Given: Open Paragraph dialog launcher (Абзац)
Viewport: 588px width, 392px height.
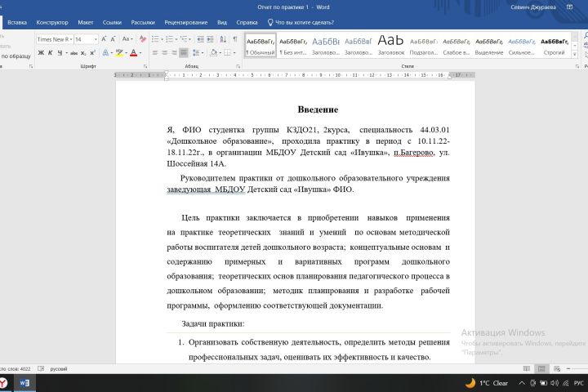Looking at the screenshot, I should (238, 66).
